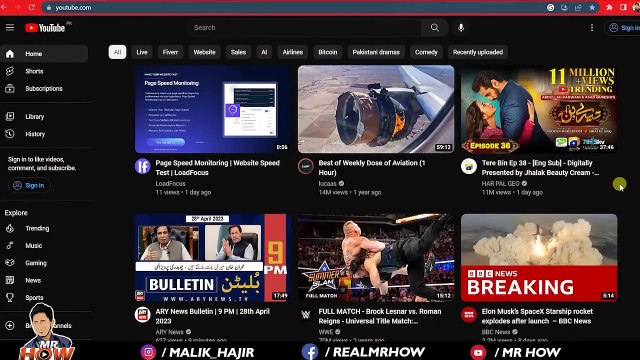The width and height of the screenshot is (640, 360).
Task: Open the Weekly Dose of Aviation thumbnail
Action: coord(376,109)
